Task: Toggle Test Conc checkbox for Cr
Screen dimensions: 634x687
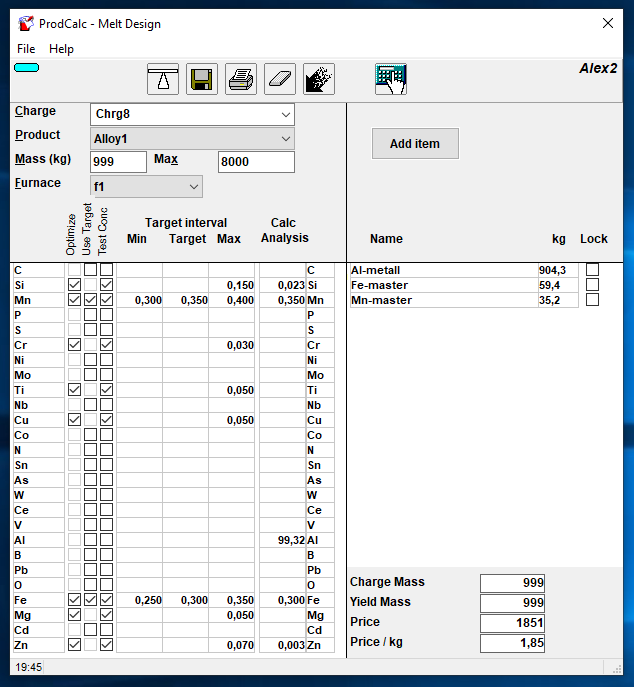Action: coord(106,345)
